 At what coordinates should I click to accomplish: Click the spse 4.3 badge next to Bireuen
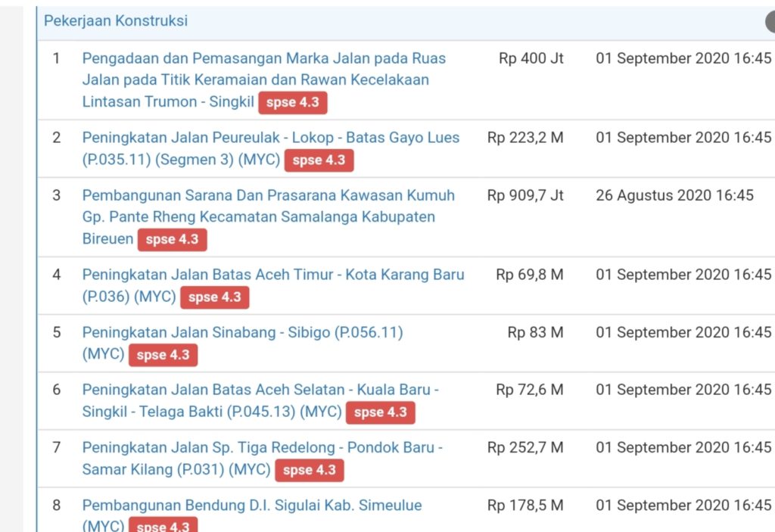pyautogui.click(x=172, y=240)
